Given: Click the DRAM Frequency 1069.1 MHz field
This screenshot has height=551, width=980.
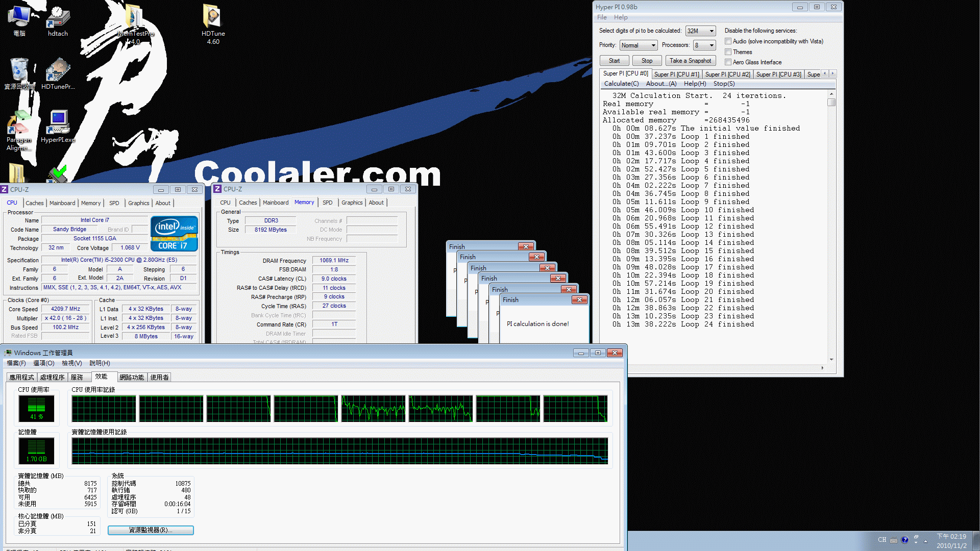Looking at the screenshot, I should (x=334, y=261).
